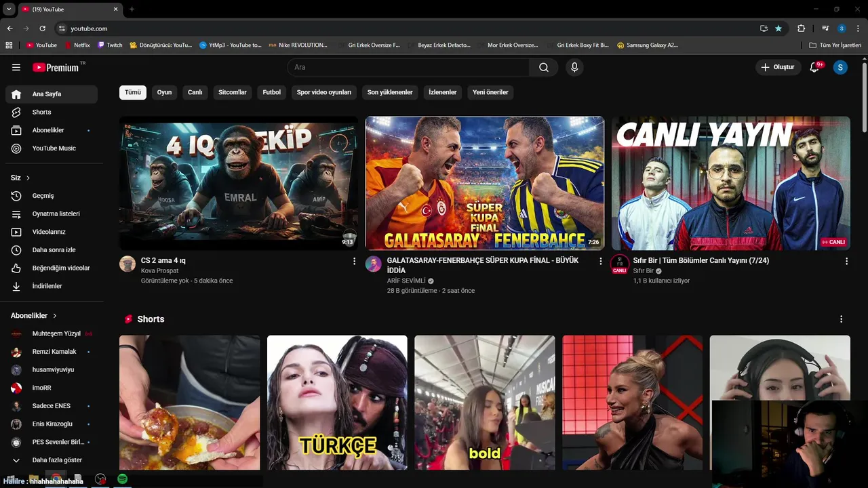Open the Kova Prospat channel link
This screenshot has height=488, width=868.
tap(160, 270)
